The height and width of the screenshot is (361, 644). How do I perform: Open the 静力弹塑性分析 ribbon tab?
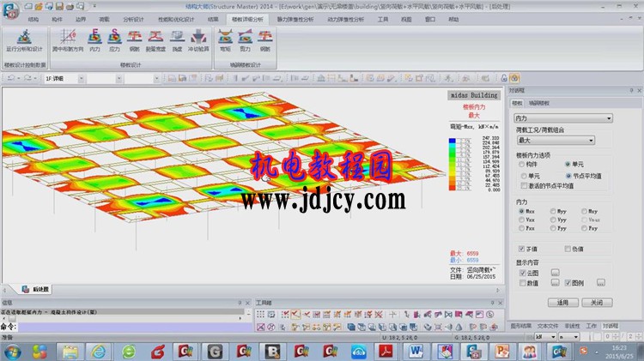coord(295,19)
